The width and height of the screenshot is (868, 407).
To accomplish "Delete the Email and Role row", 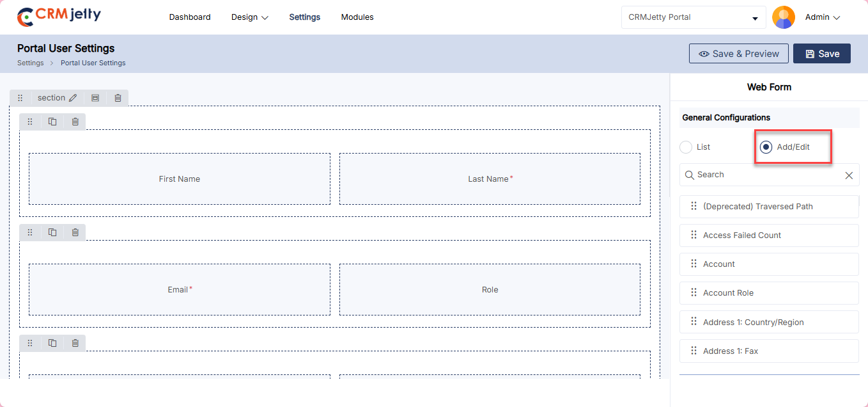I will pyautogui.click(x=75, y=232).
